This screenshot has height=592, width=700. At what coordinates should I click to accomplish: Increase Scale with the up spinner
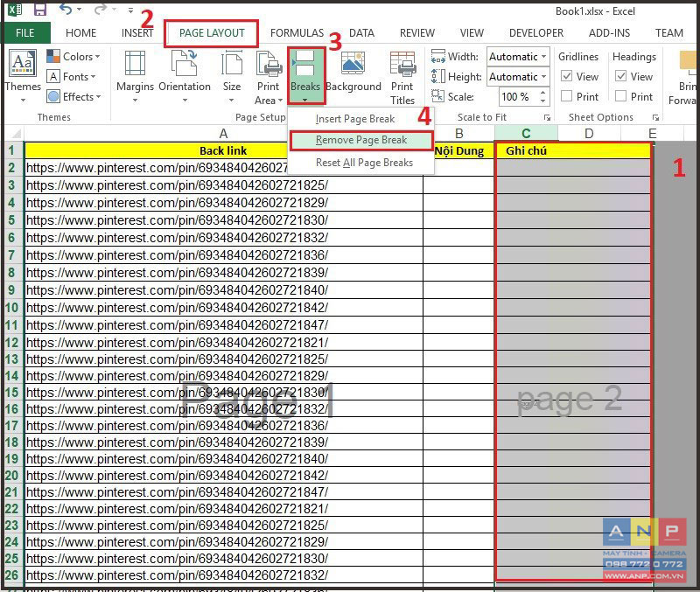click(542, 93)
